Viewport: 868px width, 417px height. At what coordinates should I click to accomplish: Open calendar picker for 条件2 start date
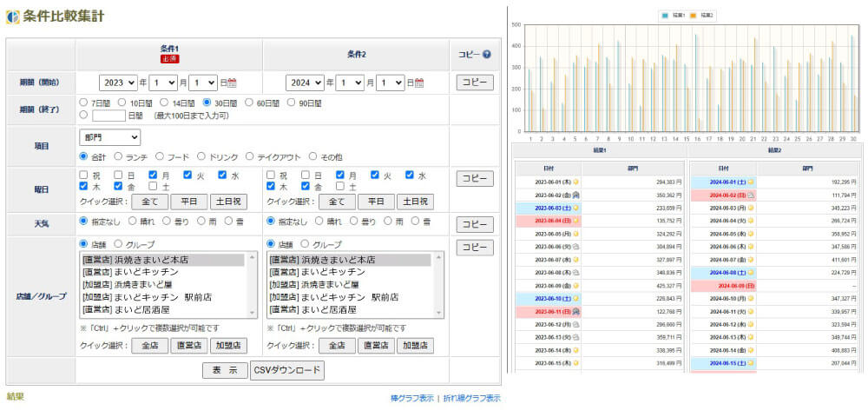pyautogui.click(x=419, y=83)
